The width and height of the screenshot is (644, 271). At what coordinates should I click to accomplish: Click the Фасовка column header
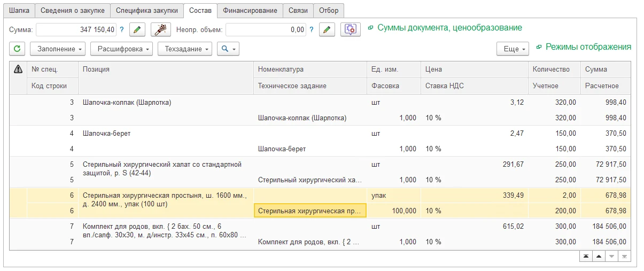(394, 86)
